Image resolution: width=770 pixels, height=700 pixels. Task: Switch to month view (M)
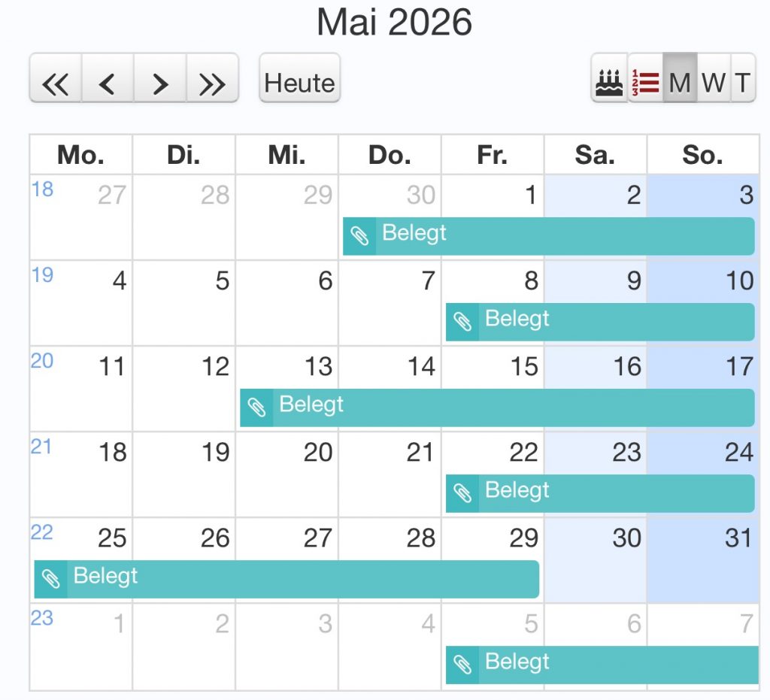[680, 79]
